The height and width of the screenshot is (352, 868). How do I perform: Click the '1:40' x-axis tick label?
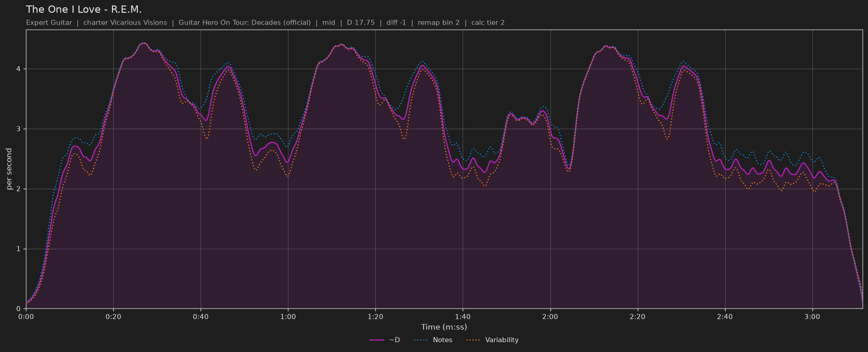463,317
